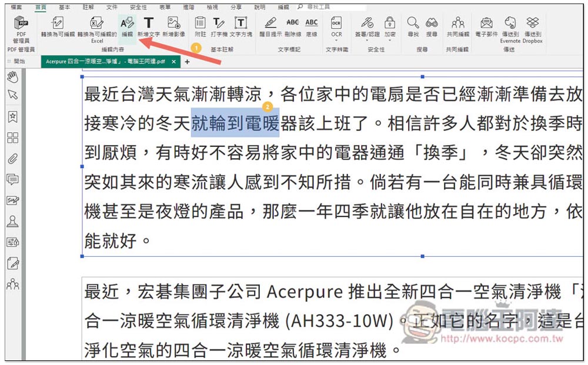
Task: Send to Dropbox icon
Action: pos(533,22)
